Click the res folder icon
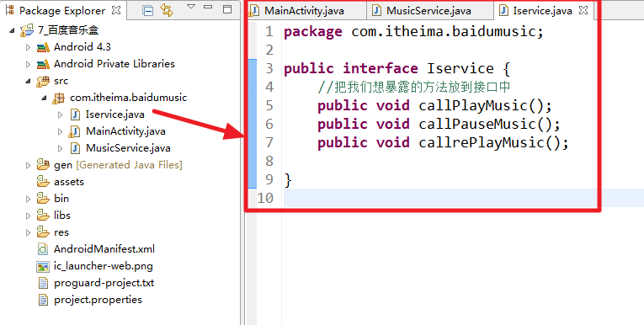644x325 pixels. [x=43, y=232]
